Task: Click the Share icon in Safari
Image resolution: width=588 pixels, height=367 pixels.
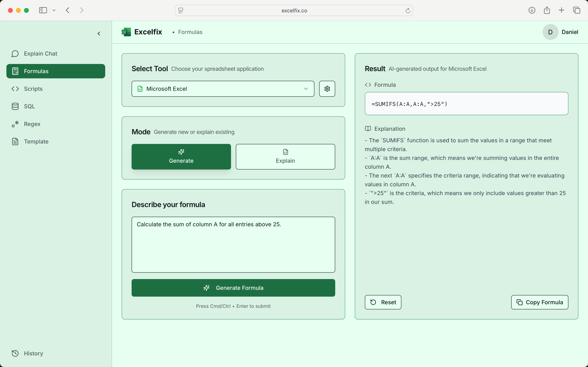Action: (x=547, y=10)
